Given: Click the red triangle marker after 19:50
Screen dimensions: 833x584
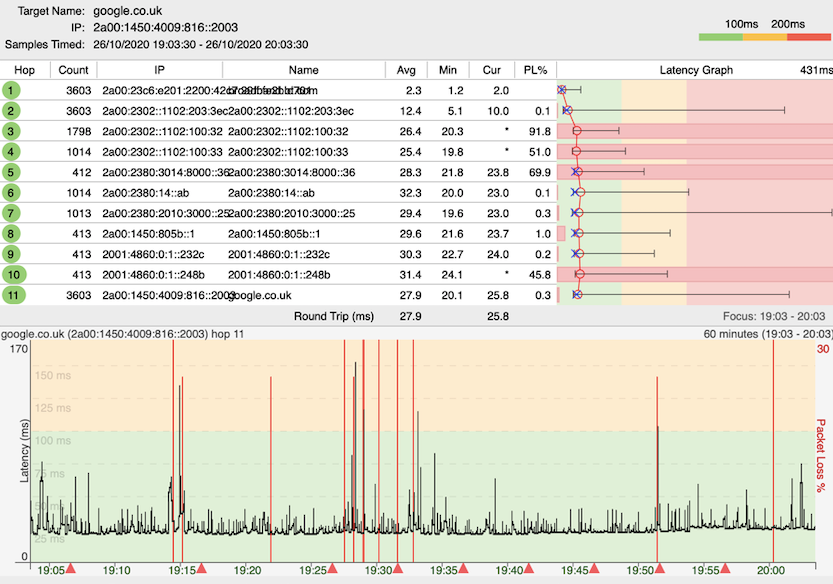Looking at the screenshot, I should 660,569.
